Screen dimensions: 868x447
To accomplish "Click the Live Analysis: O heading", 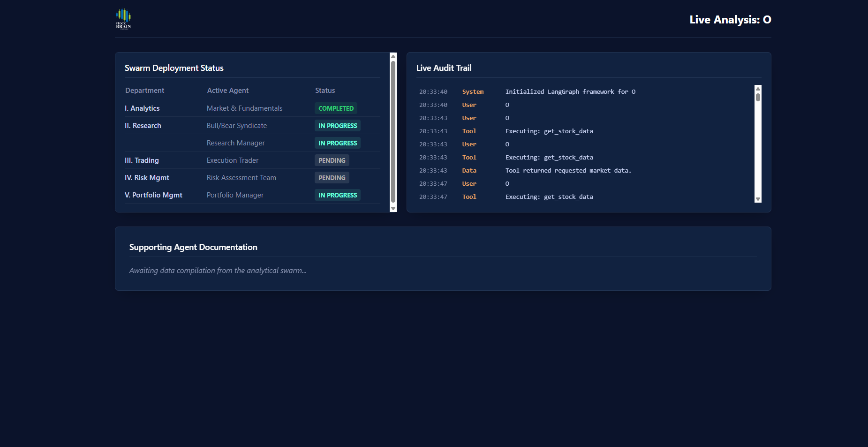I will click(x=730, y=20).
